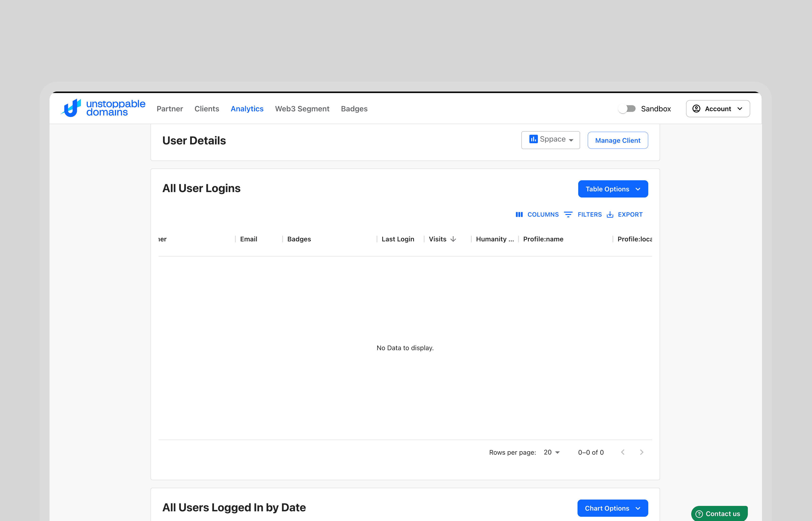The height and width of the screenshot is (521, 812).
Task: Click the Account profile icon
Action: (696, 109)
